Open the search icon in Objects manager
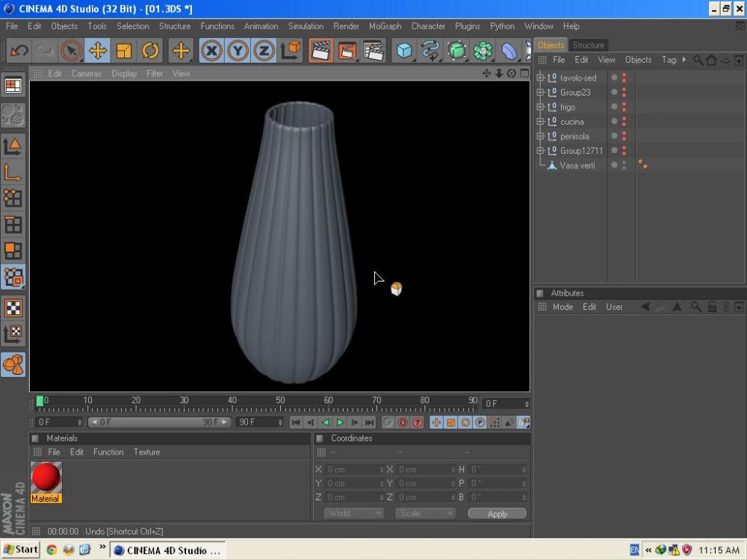The image size is (747, 560). click(698, 60)
